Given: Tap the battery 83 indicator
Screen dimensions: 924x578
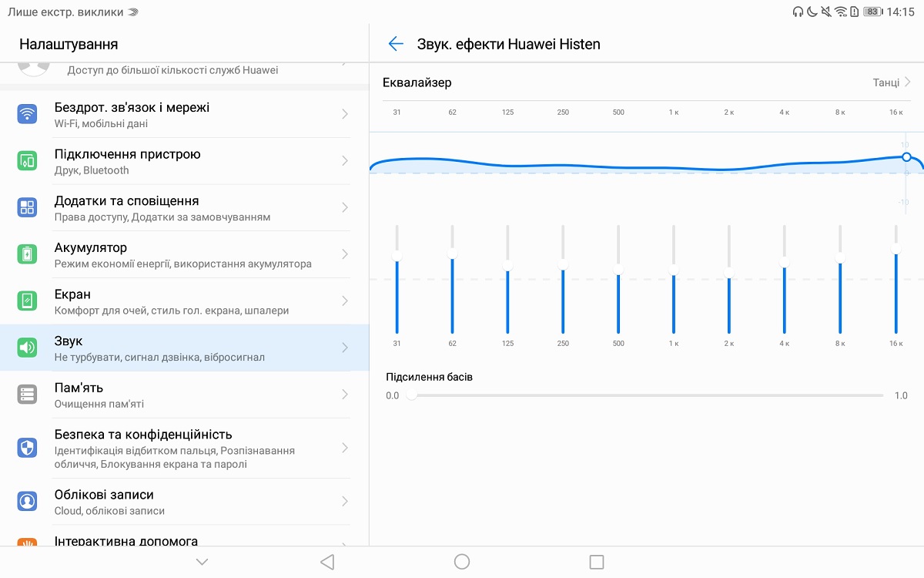Looking at the screenshot, I should 872,12.
